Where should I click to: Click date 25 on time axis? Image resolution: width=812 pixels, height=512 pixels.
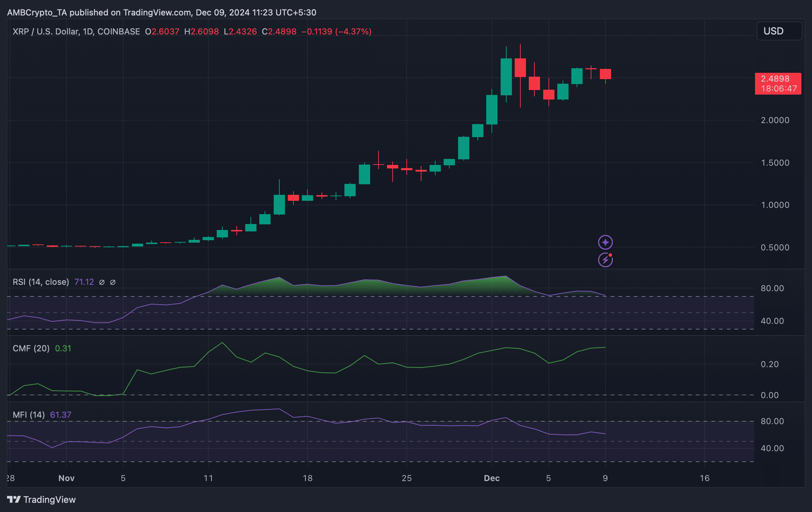pos(407,478)
